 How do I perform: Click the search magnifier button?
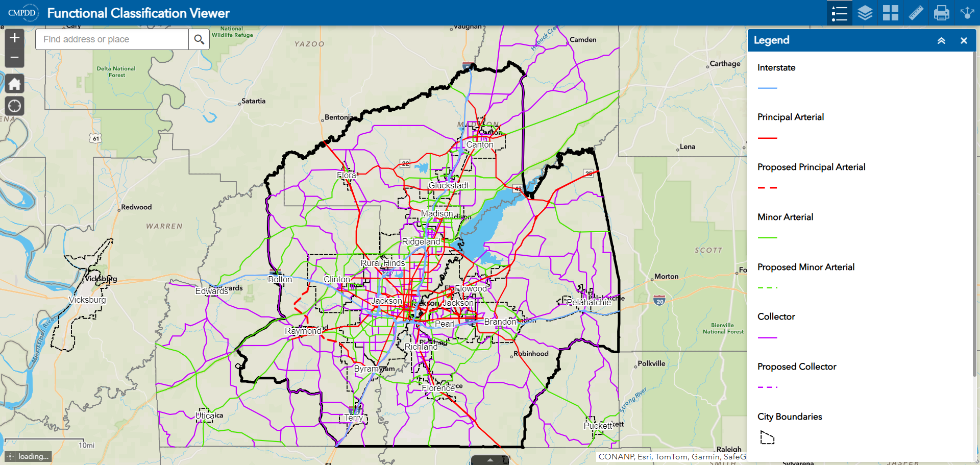199,39
